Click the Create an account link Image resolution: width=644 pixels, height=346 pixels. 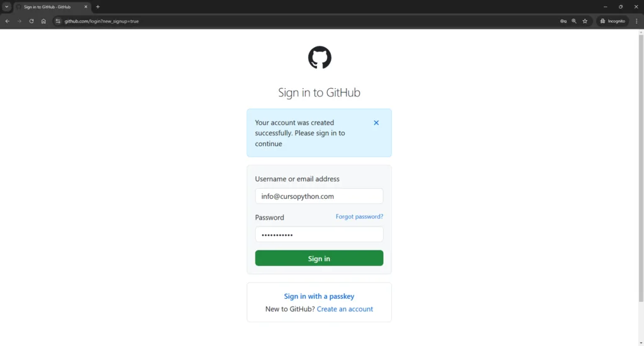click(x=345, y=309)
